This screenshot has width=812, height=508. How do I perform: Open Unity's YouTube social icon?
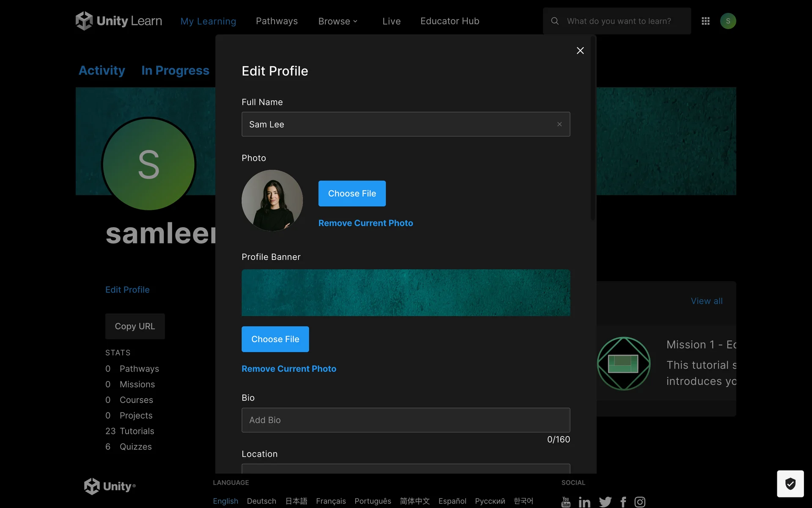566,502
